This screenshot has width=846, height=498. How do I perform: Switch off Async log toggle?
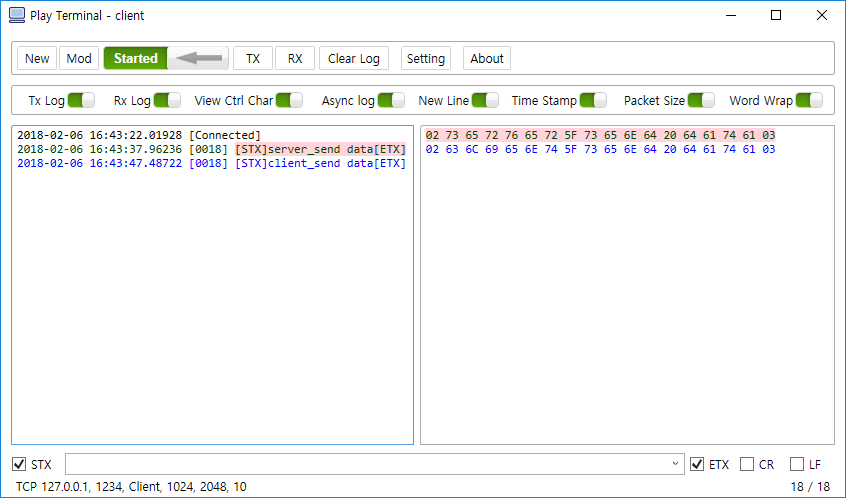click(391, 100)
